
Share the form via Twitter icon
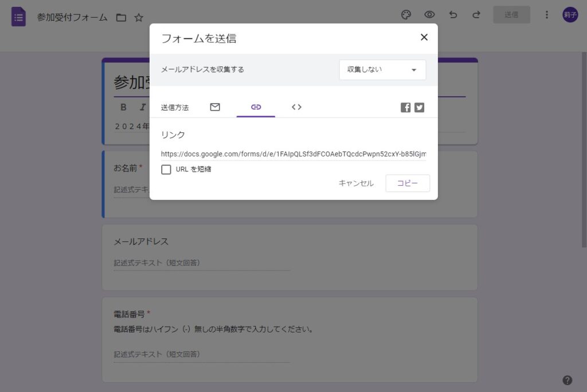click(x=420, y=107)
